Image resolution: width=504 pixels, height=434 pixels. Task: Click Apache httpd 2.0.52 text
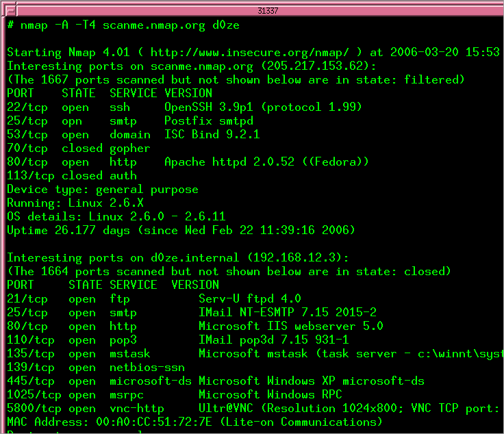pyautogui.click(x=229, y=162)
